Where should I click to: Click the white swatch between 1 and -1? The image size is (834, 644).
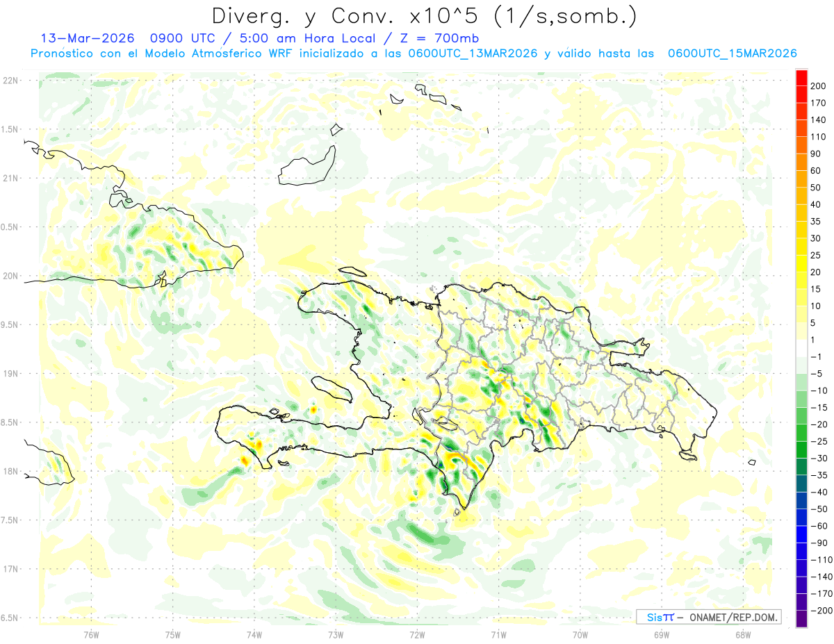(x=802, y=348)
